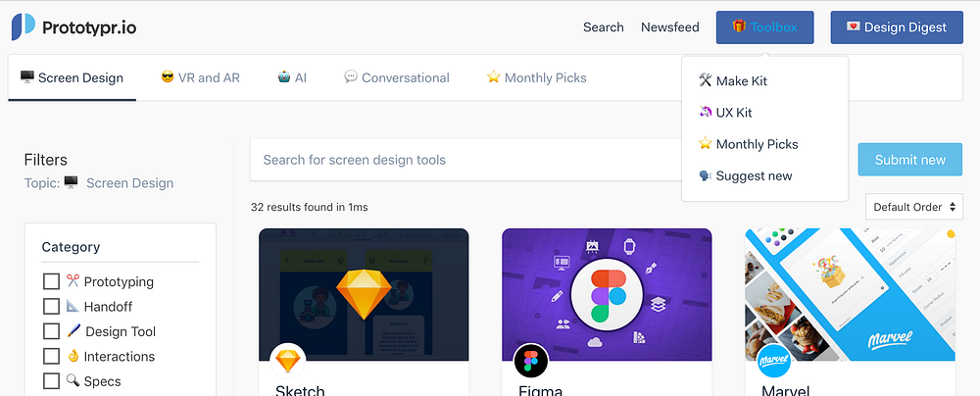Viewport: 980px width, 396px height.
Task: Click the star icon in Monthly Picks tab
Action: point(494,77)
